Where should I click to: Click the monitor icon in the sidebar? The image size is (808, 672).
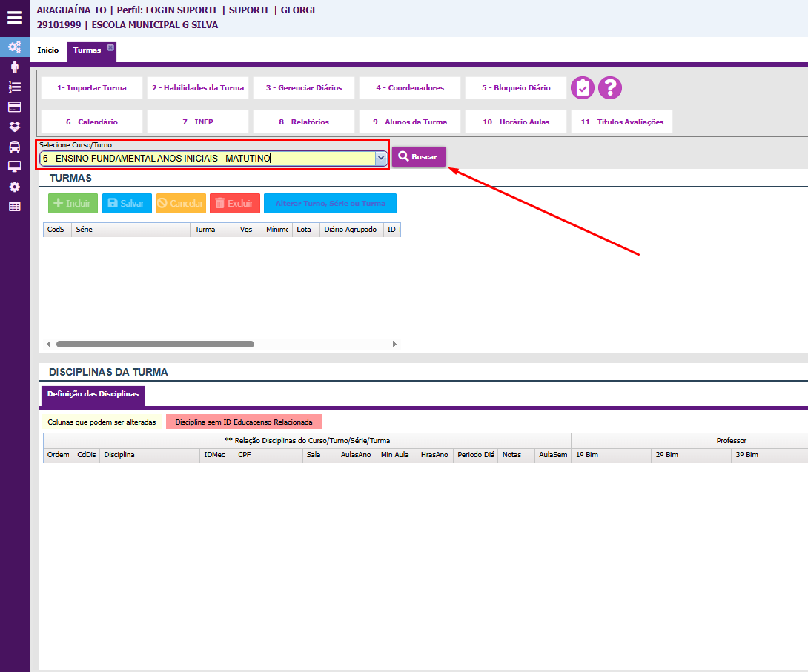click(x=14, y=167)
